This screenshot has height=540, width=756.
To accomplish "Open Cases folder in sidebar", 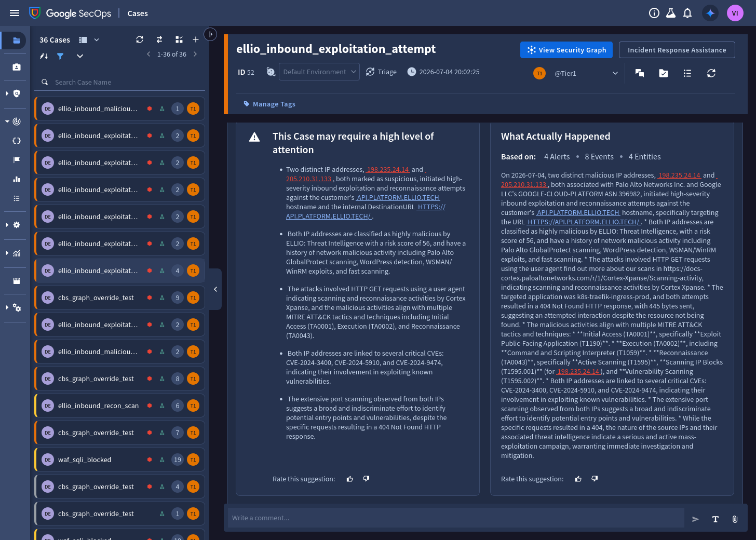I will coord(16,40).
